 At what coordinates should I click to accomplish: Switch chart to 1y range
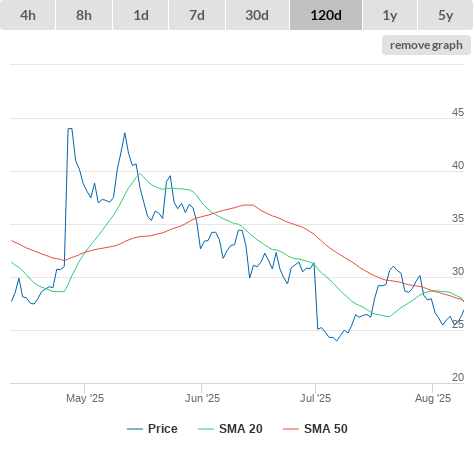[x=390, y=15]
